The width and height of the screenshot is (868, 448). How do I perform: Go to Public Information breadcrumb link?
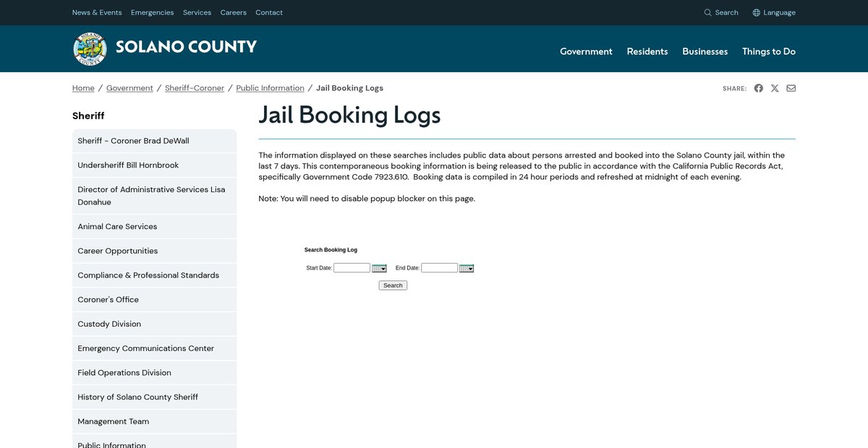coord(270,88)
